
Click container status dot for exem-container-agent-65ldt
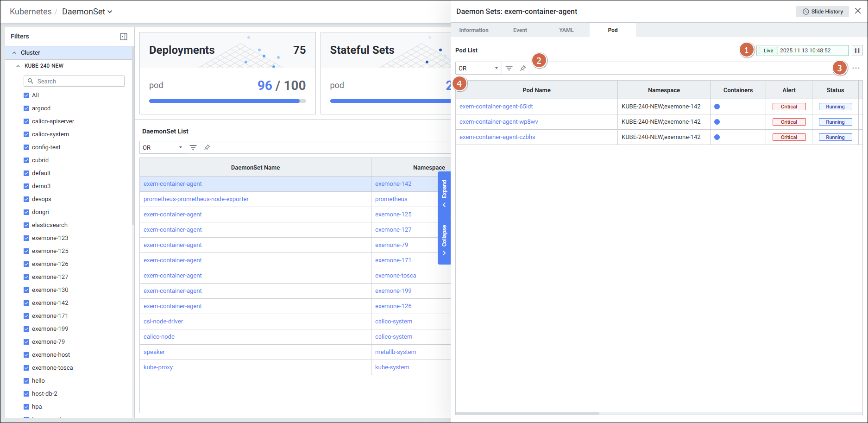[717, 107]
